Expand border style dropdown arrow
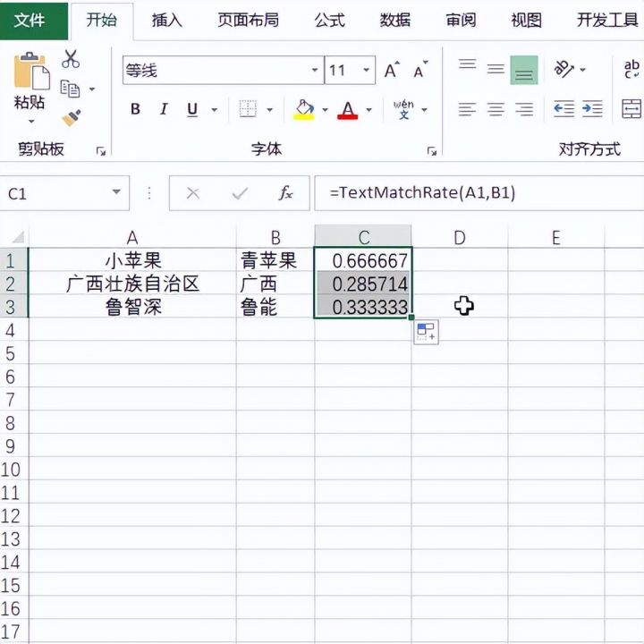This screenshot has width=644, height=644. [270, 110]
